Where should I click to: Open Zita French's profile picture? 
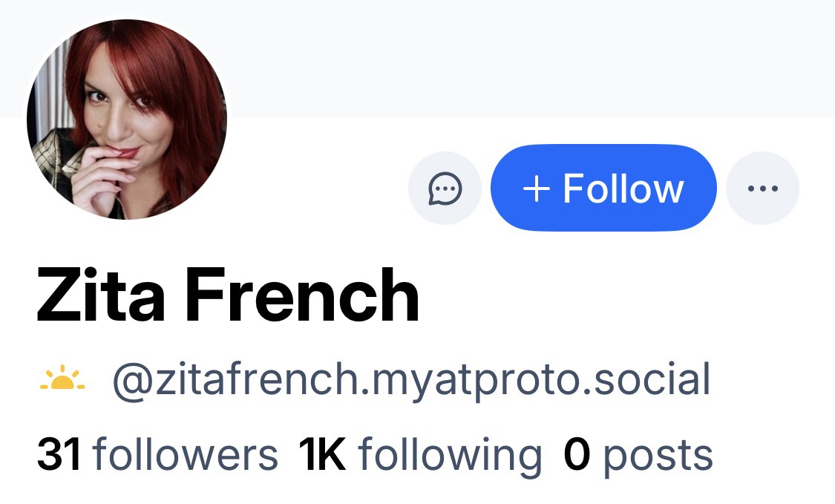127,120
